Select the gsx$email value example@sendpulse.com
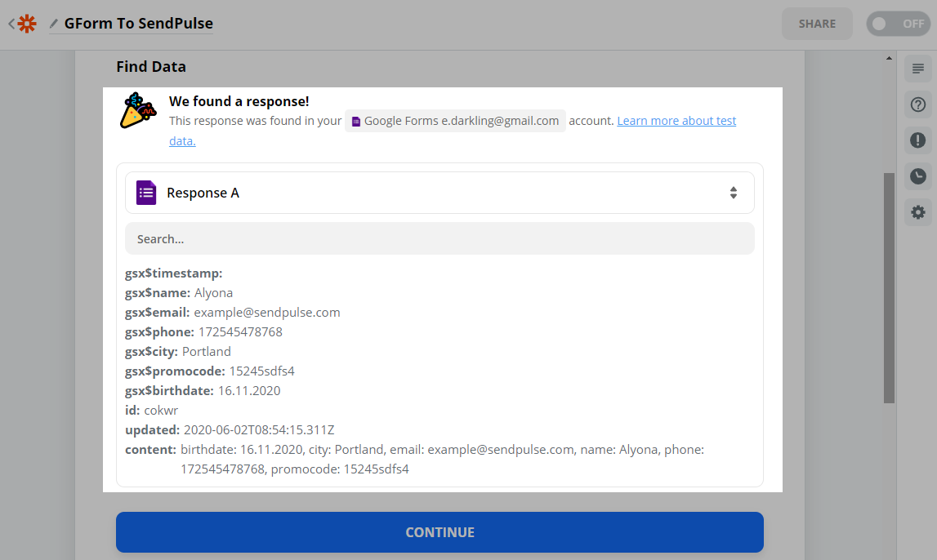Image resolution: width=937 pixels, height=560 pixels. (x=267, y=313)
